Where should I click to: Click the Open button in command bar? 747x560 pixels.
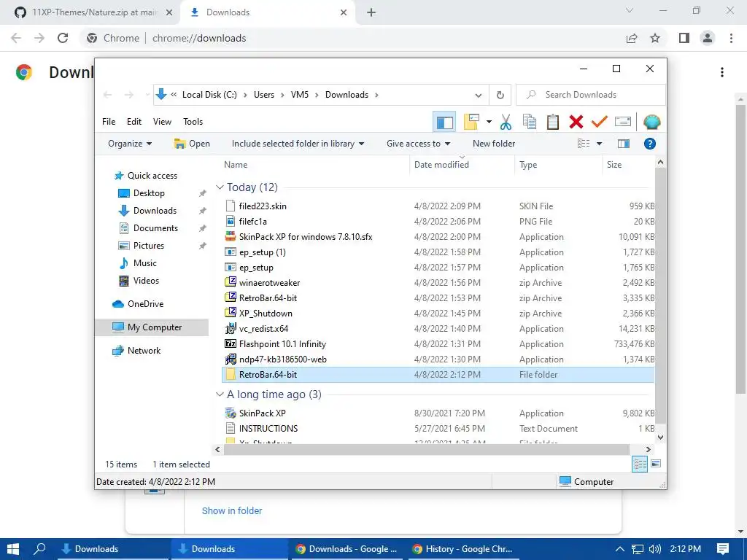(192, 144)
